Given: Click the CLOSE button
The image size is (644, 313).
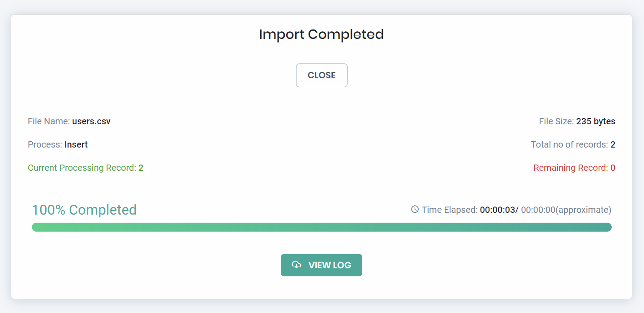Looking at the screenshot, I should 322,75.
